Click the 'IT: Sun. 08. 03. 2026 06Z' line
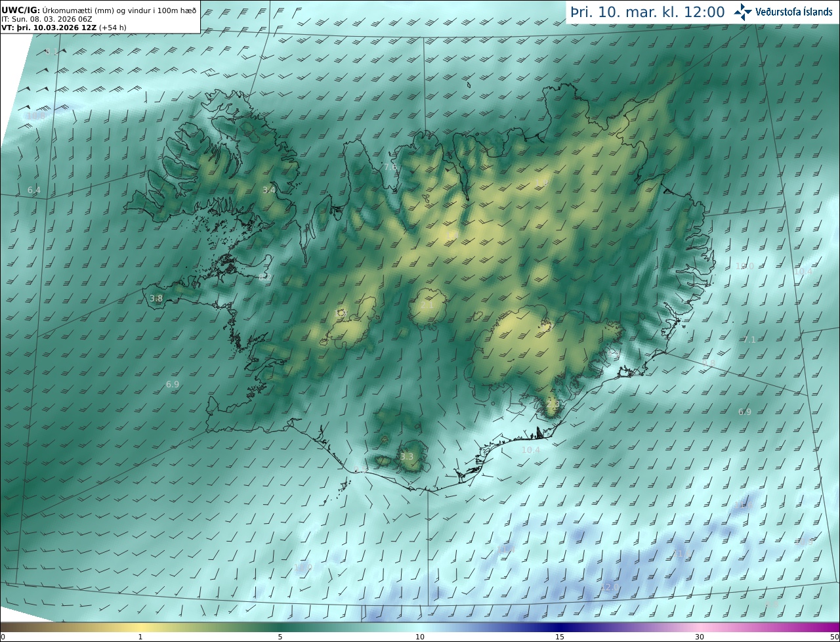Image resolution: width=840 pixels, height=642 pixels. (x=47, y=20)
